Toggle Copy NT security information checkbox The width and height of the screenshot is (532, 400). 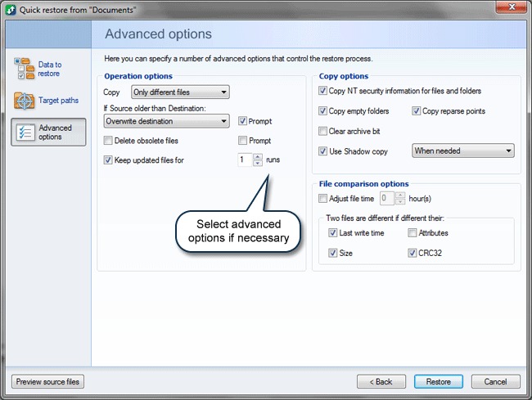(x=322, y=91)
